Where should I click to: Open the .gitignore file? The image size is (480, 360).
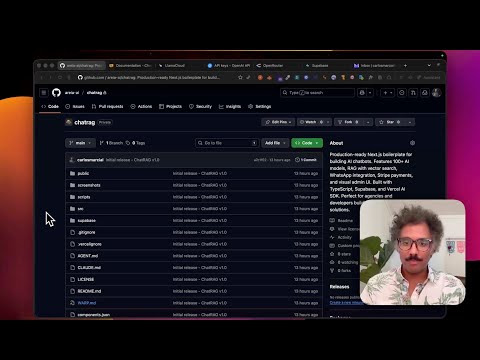(86, 232)
